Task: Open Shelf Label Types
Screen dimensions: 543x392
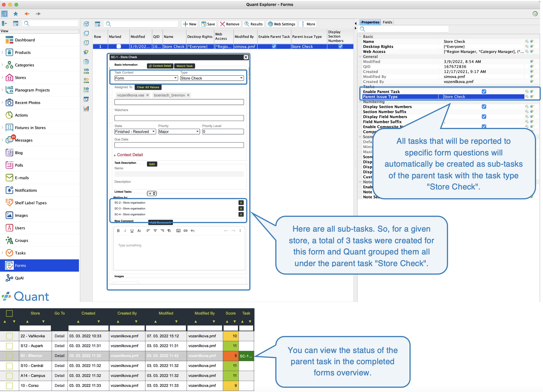Action: (x=30, y=203)
